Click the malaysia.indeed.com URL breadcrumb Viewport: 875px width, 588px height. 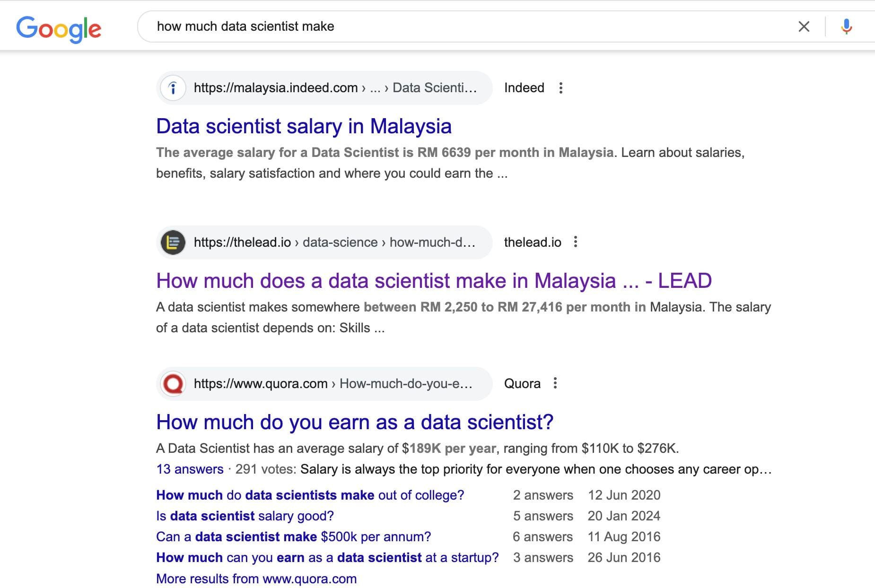(x=335, y=88)
